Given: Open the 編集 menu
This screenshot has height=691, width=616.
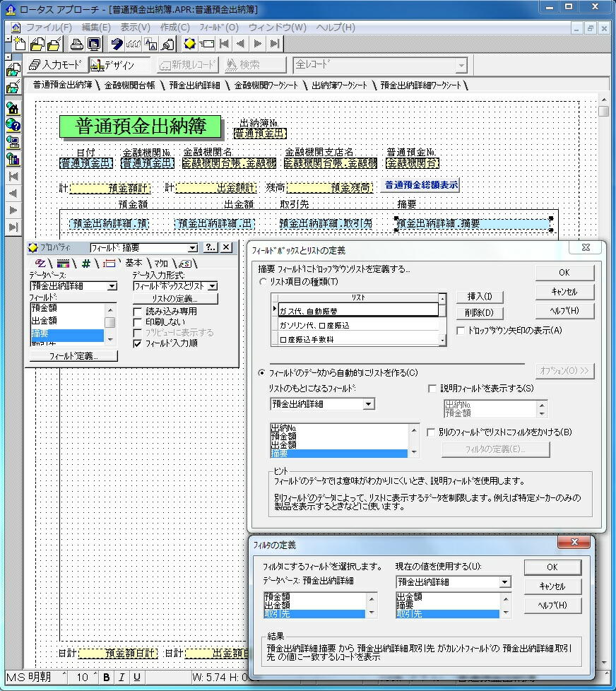Looking at the screenshot, I should [x=96, y=28].
